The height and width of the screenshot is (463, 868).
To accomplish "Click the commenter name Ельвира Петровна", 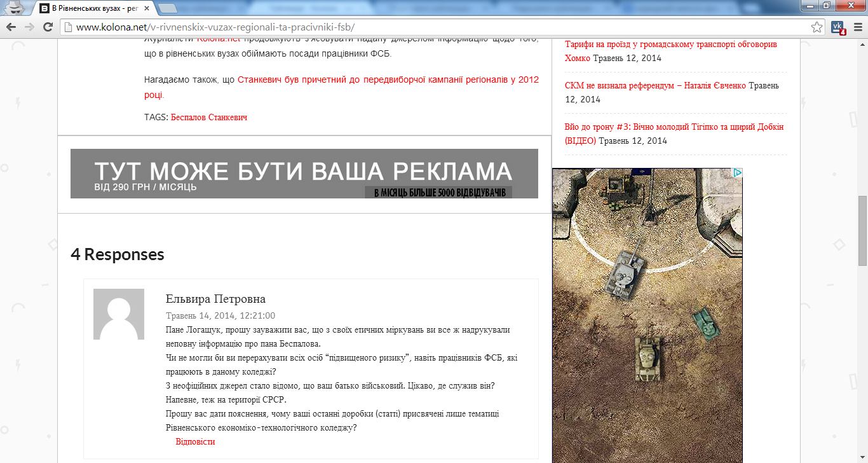I will (x=215, y=299).
